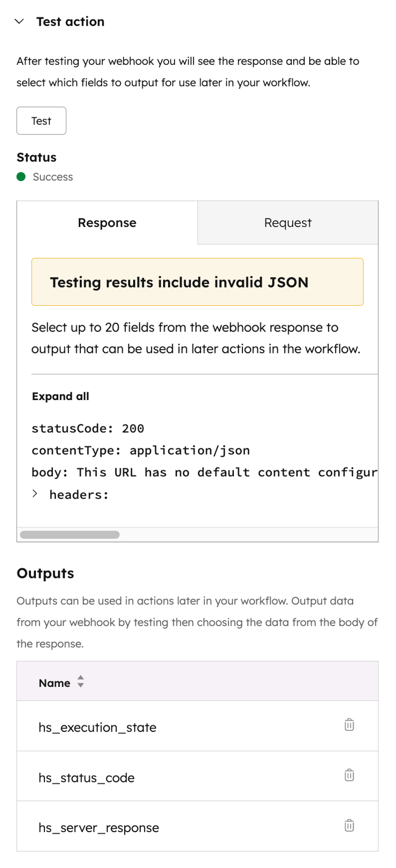Viewport: 396px width, 868px height.
Task: Click the horizontal scrollbar under the response
Action: click(x=70, y=534)
